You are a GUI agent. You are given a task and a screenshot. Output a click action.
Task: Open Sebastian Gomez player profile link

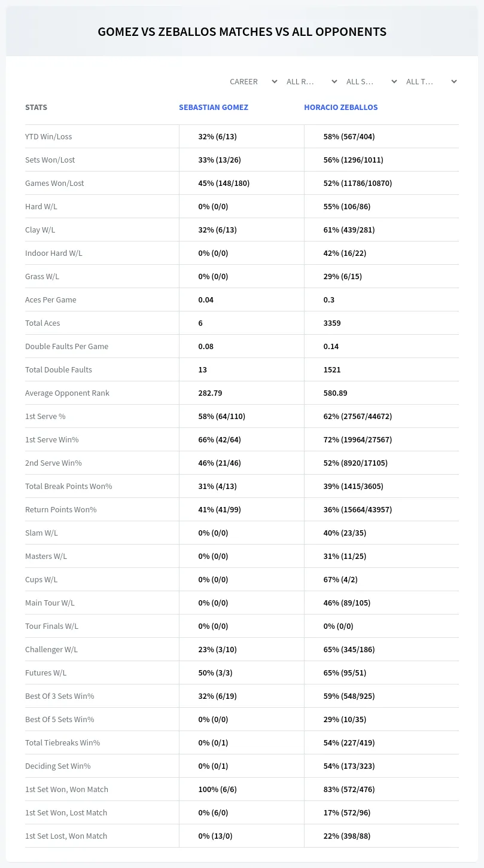(x=214, y=108)
